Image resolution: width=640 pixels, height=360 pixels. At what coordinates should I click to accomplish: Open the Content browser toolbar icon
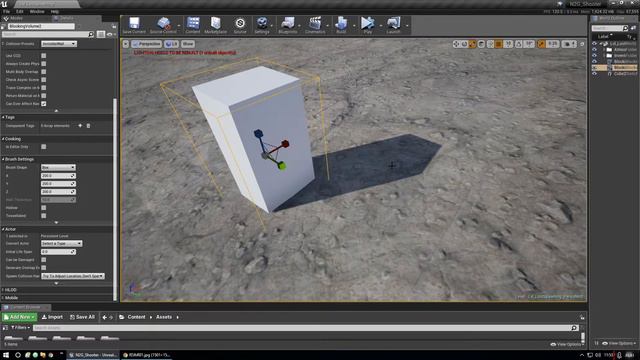193,25
